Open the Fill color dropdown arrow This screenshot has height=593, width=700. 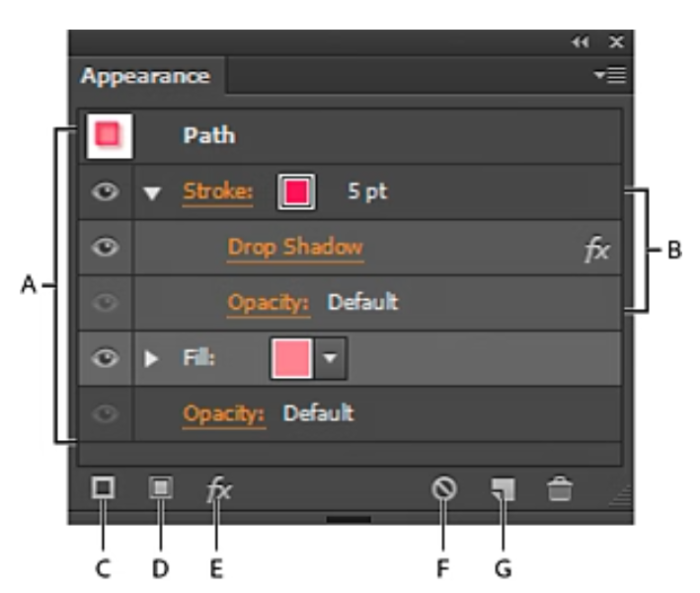[x=330, y=358]
